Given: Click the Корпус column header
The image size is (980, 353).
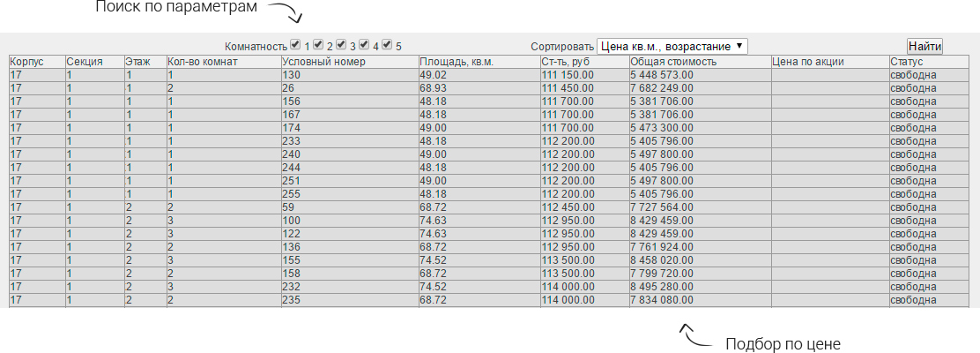Looking at the screenshot, I should click(25, 62).
